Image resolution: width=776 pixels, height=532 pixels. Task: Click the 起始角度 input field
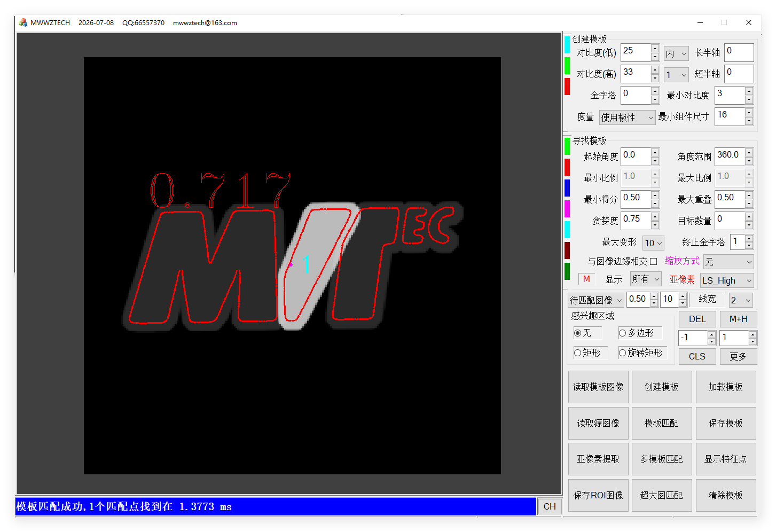636,157
